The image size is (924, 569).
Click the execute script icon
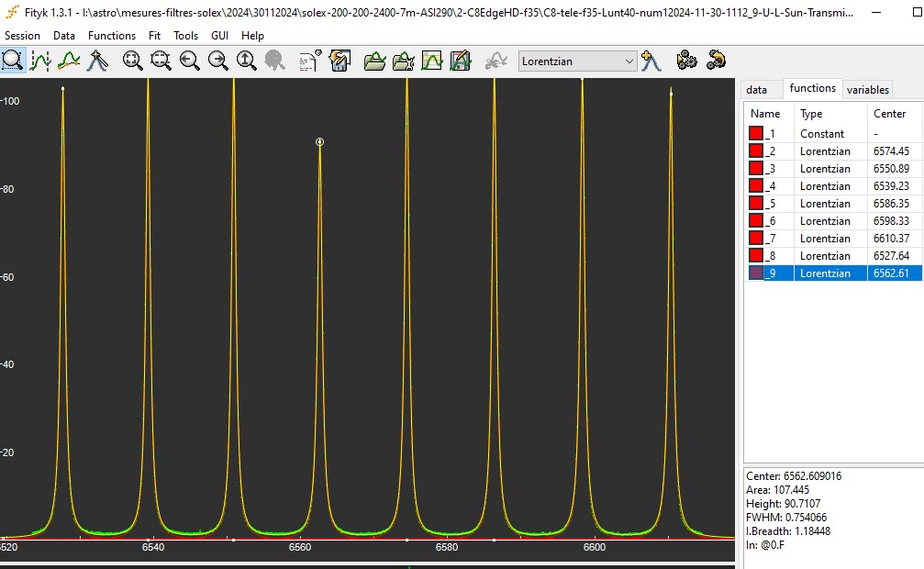(x=310, y=61)
